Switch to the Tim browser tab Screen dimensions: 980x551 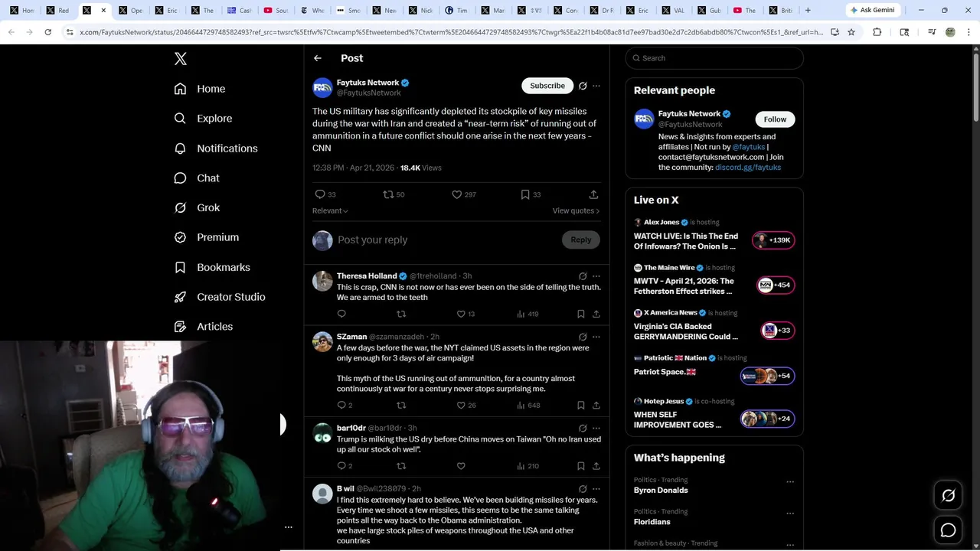click(456, 10)
